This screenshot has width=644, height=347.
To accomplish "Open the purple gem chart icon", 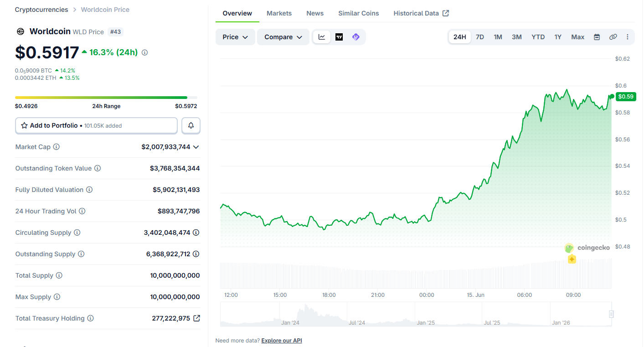I will pos(356,37).
